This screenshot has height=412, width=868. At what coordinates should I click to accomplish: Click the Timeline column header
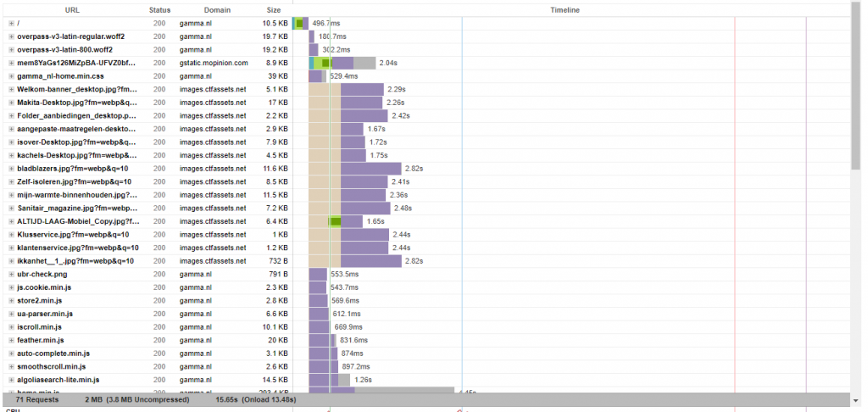click(565, 10)
